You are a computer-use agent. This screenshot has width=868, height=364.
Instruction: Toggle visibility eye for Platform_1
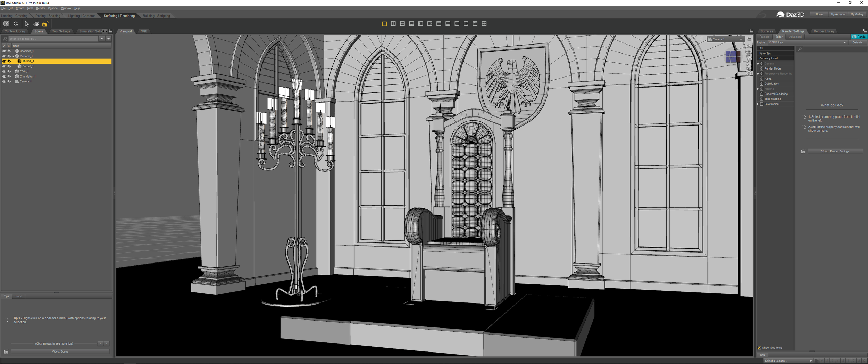pos(4,56)
